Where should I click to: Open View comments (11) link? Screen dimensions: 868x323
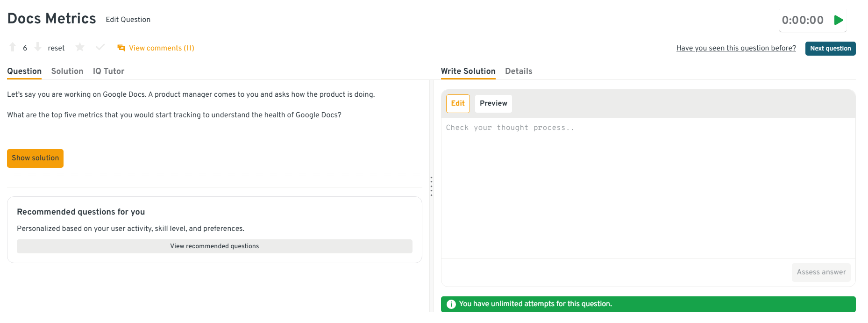click(161, 48)
